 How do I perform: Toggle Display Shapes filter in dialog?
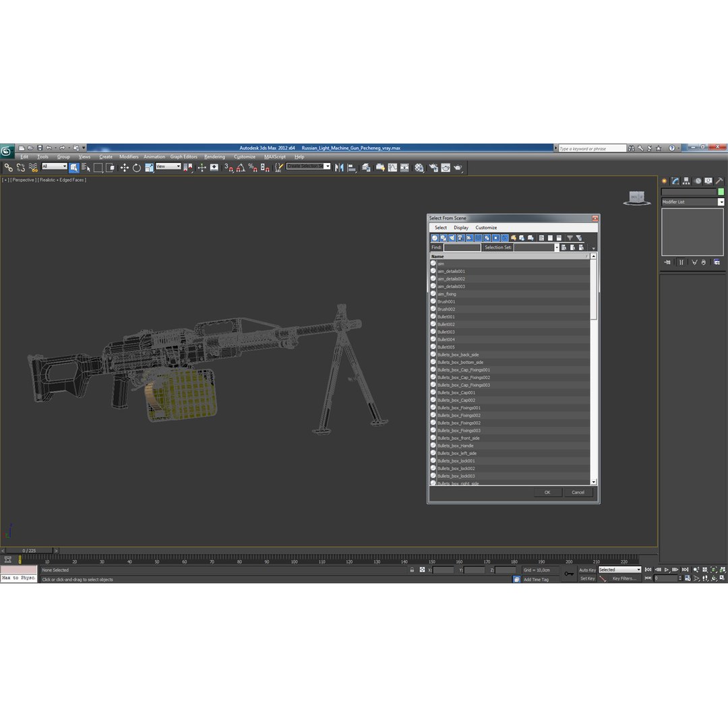tap(444, 238)
